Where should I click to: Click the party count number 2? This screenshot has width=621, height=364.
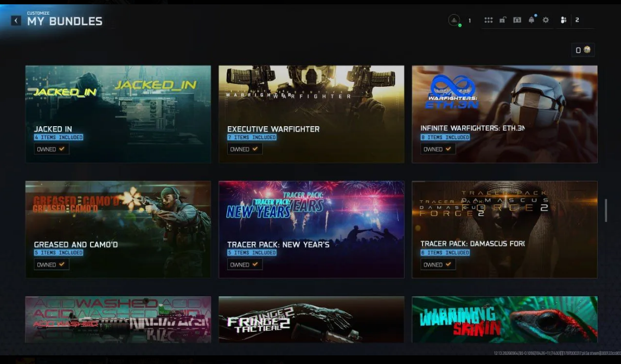click(577, 20)
